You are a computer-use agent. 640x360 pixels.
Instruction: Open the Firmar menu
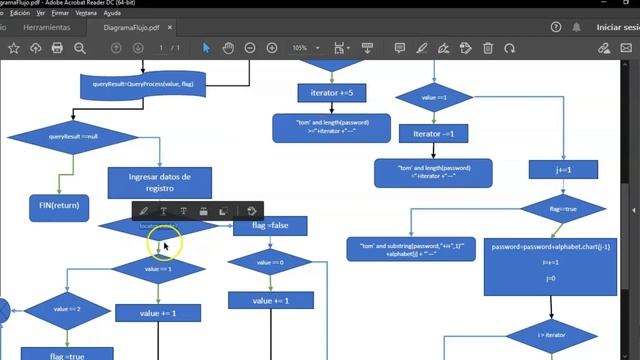click(60, 13)
